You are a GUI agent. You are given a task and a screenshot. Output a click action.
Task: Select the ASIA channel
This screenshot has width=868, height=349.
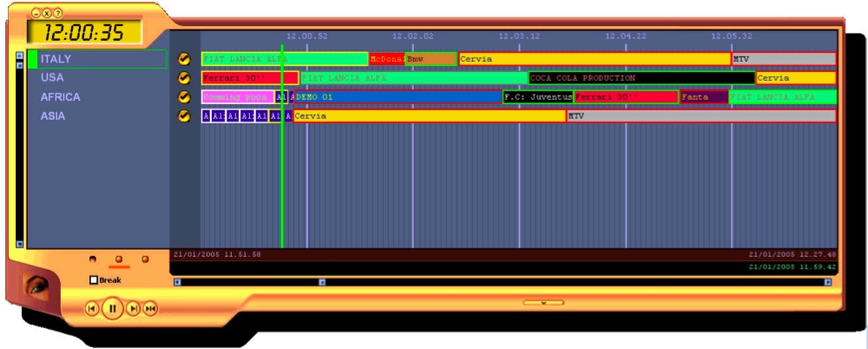pyautogui.click(x=53, y=116)
